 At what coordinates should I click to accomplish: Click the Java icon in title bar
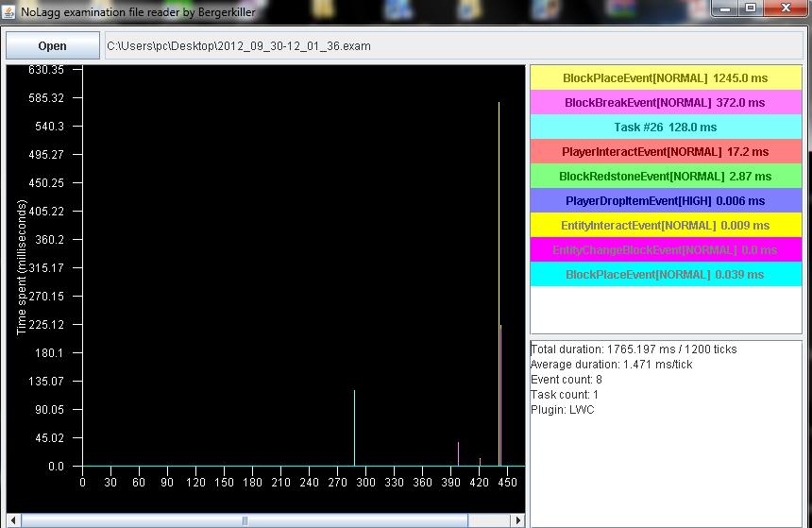click(x=8, y=12)
